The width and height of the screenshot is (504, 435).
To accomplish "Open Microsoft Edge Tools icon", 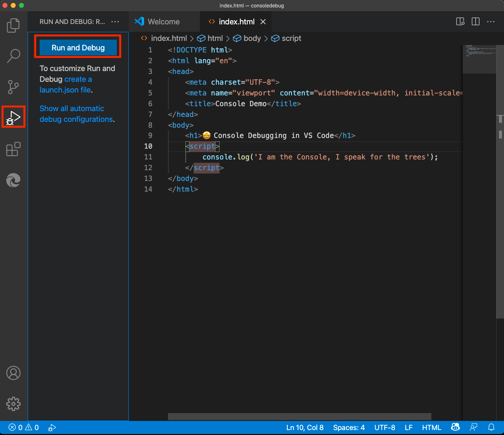I will tap(14, 180).
